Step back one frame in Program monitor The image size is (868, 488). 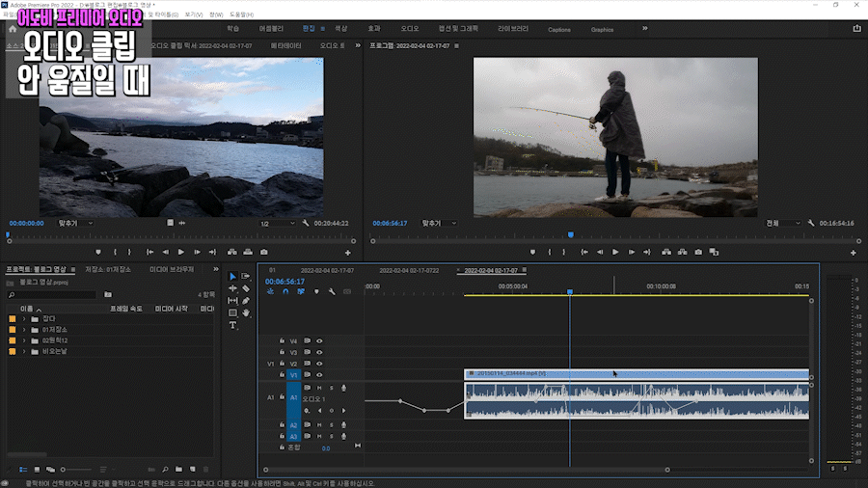pos(600,253)
